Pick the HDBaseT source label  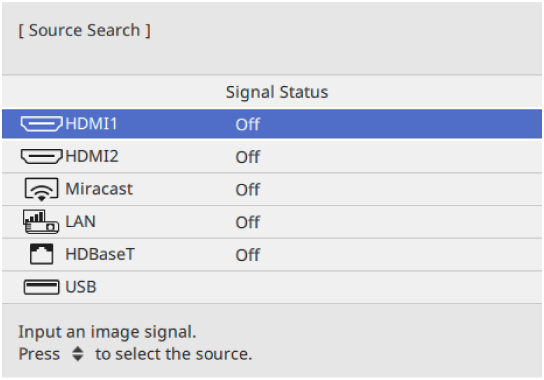100,254
